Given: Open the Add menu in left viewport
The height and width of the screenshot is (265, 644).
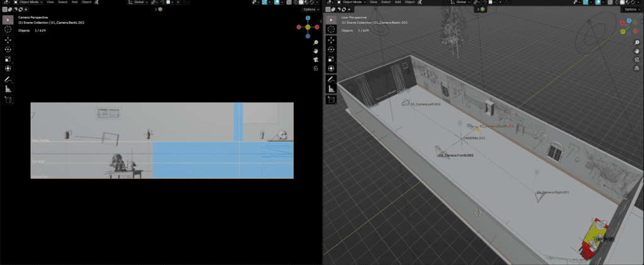Looking at the screenshot, I should tap(75, 3).
